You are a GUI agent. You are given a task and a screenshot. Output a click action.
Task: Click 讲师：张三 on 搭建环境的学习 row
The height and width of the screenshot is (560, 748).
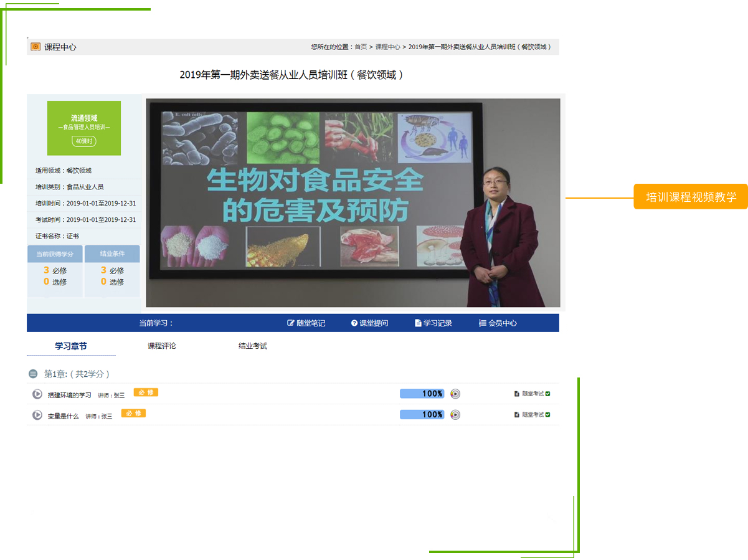pyautogui.click(x=111, y=395)
